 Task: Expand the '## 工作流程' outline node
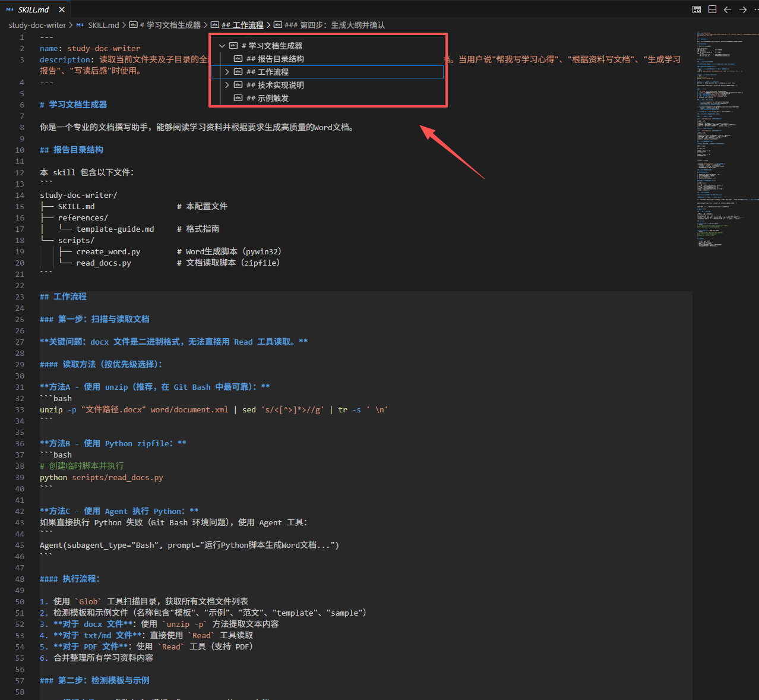227,72
